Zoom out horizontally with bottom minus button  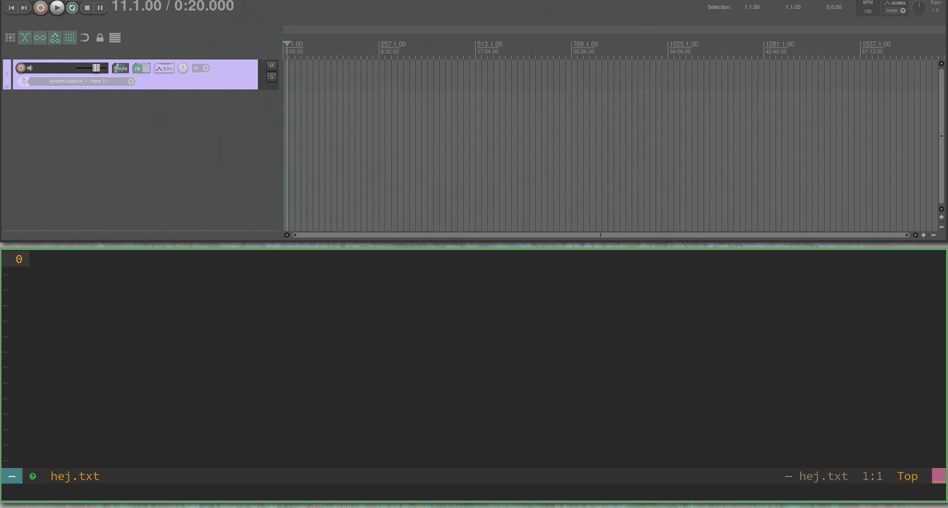click(x=933, y=235)
